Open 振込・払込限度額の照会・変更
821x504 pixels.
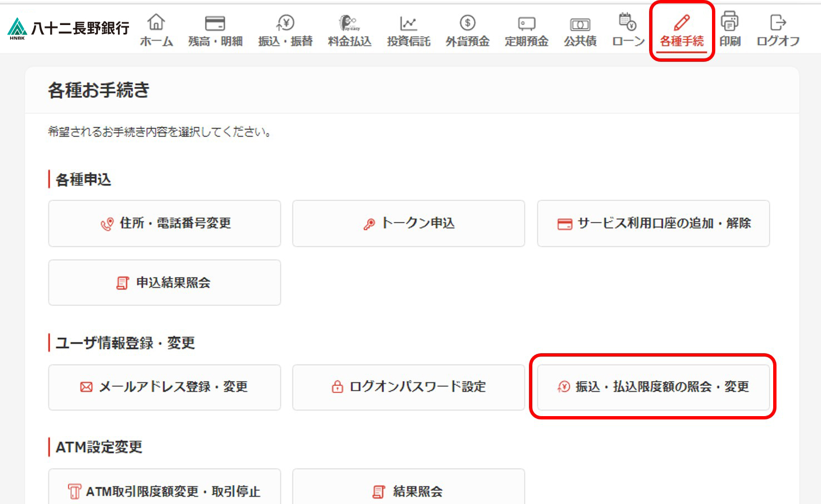pyautogui.click(x=653, y=387)
